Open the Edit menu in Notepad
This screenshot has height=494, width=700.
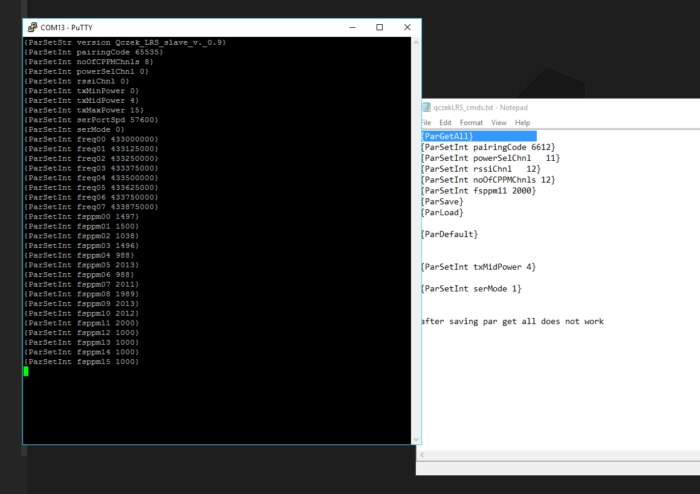[446, 122]
